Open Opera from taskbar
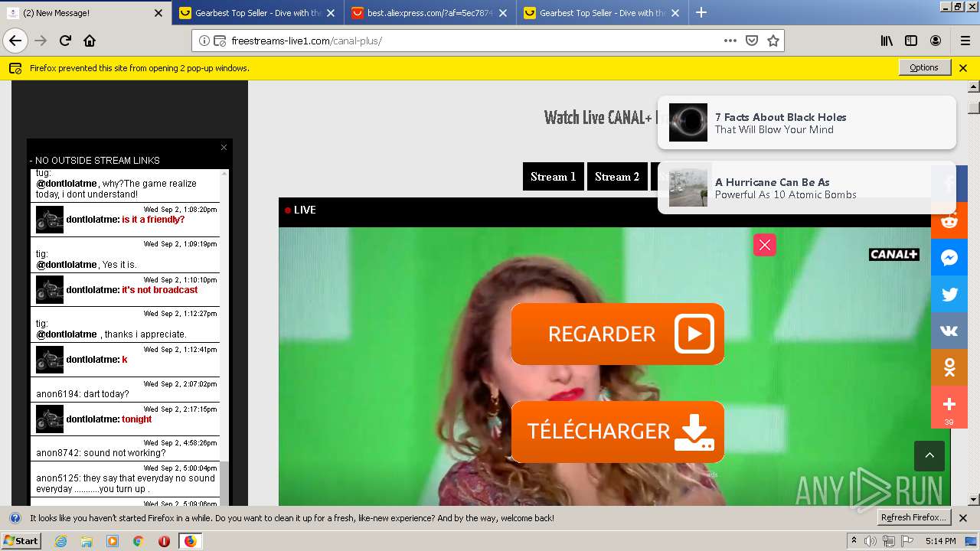This screenshot has height=551, width=980. click(164, 541)
